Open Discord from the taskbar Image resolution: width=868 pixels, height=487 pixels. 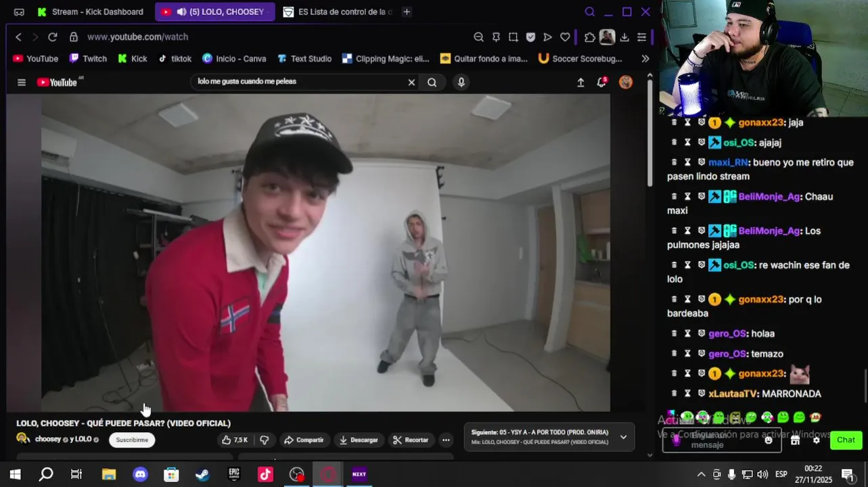(x=140, y=474)
